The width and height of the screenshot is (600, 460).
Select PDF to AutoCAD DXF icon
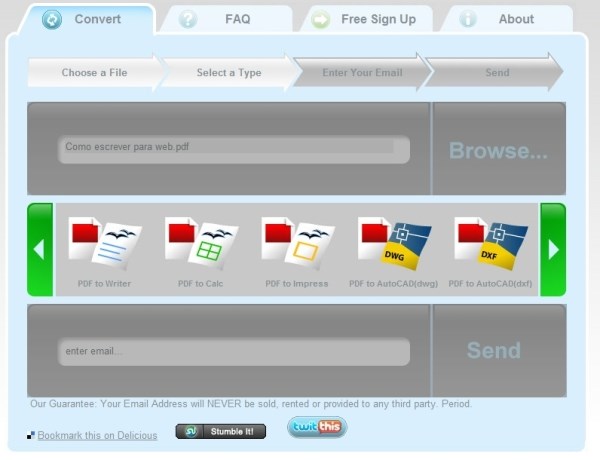[490, 244]
